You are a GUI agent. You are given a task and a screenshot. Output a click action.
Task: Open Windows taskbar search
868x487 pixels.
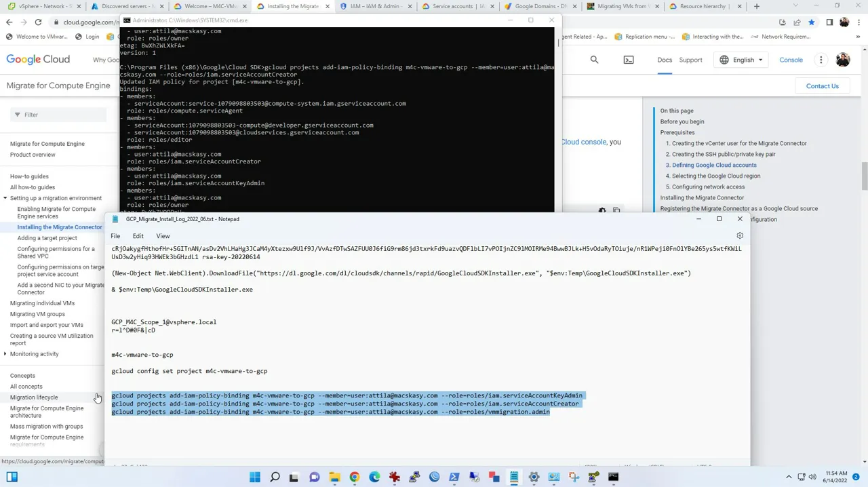pos(275,477)
